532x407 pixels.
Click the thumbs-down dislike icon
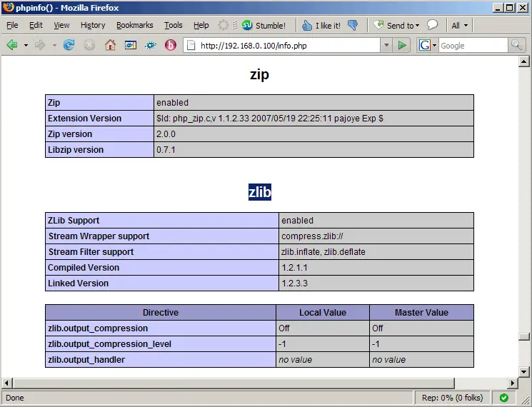[353, 25]
